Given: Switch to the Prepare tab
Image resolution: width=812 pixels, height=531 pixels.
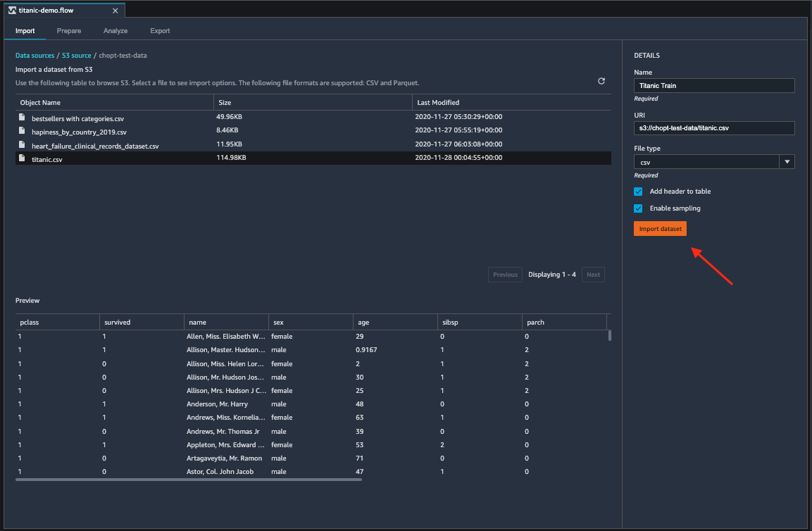Looking at the screenshot, I should [69, 31].
